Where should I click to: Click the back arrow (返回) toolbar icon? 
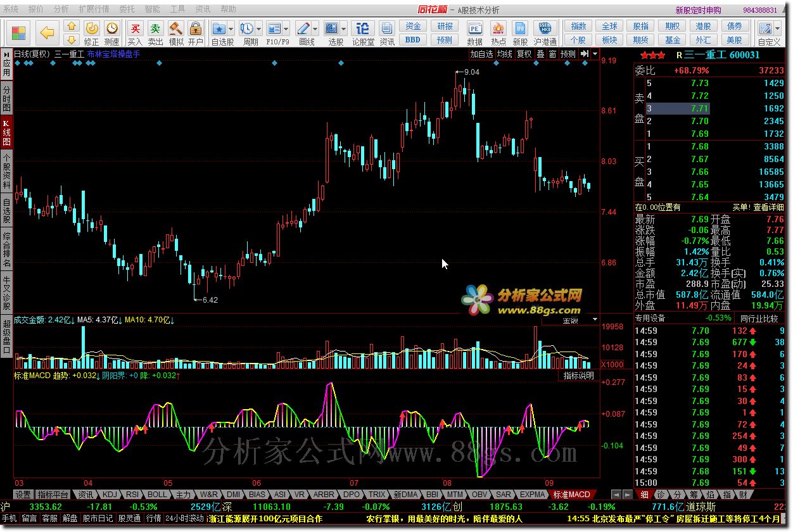pos(48,32)
